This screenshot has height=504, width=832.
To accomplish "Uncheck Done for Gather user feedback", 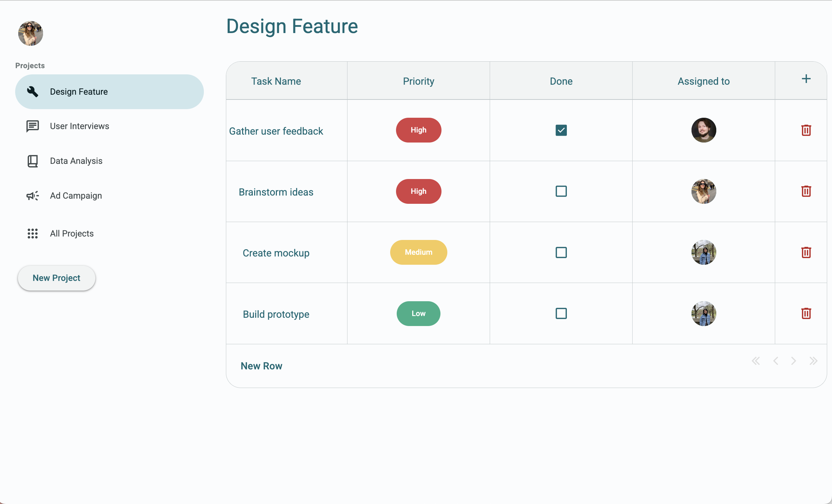I will (x=561, y=130).
